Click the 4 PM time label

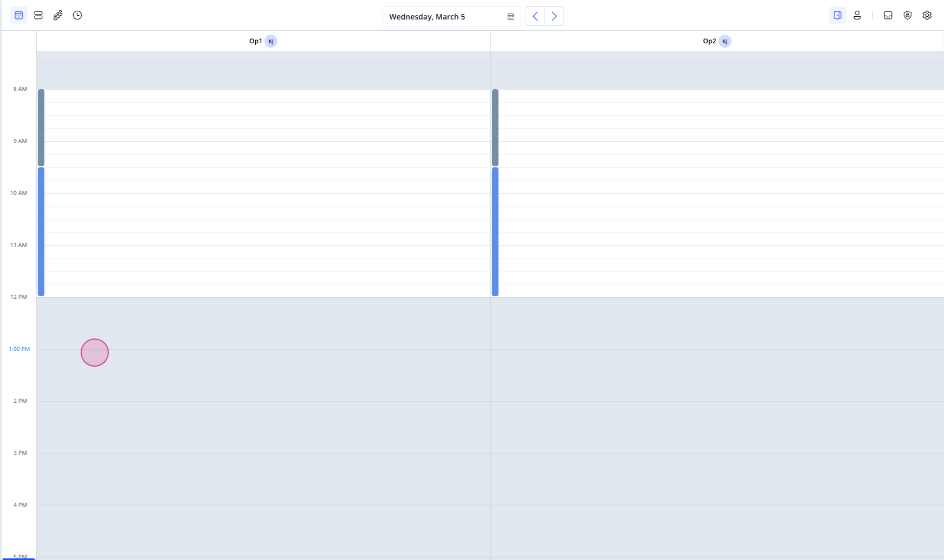pyautogui.click(x=20, y=505)
